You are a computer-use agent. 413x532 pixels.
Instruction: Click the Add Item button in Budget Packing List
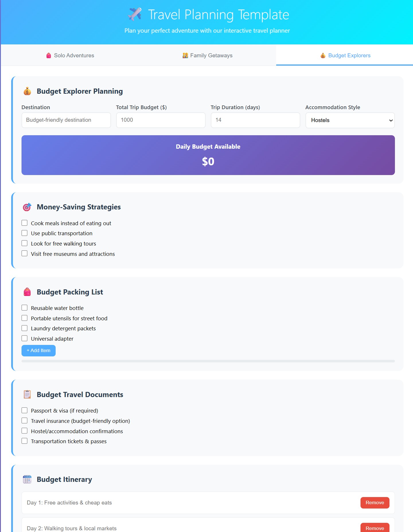38,350
